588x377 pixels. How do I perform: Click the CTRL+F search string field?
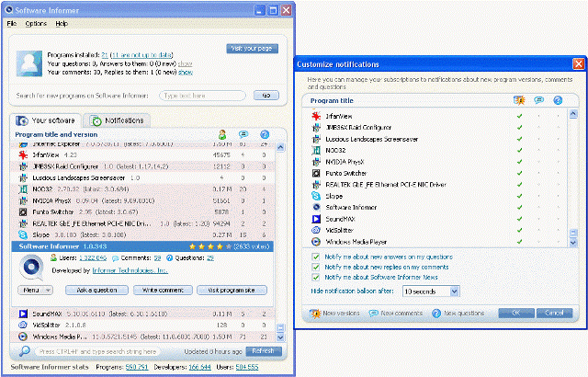coord(97,351)
